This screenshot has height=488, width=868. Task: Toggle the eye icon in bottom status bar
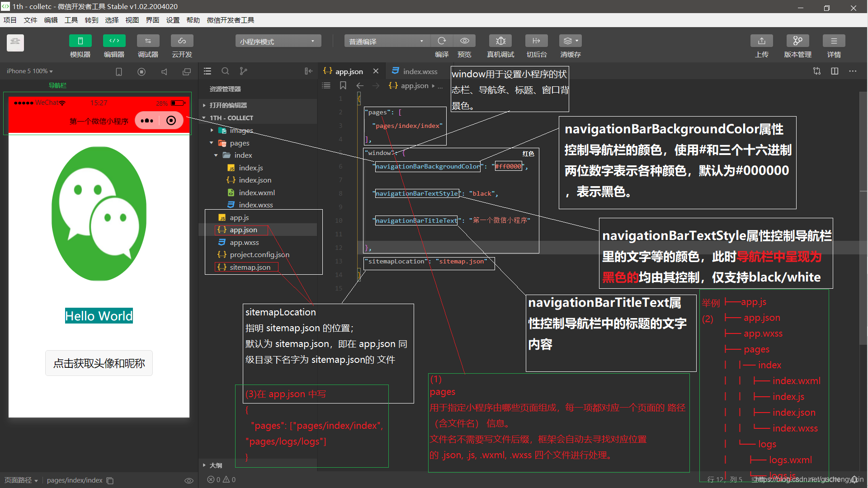[x=189, y=480]
